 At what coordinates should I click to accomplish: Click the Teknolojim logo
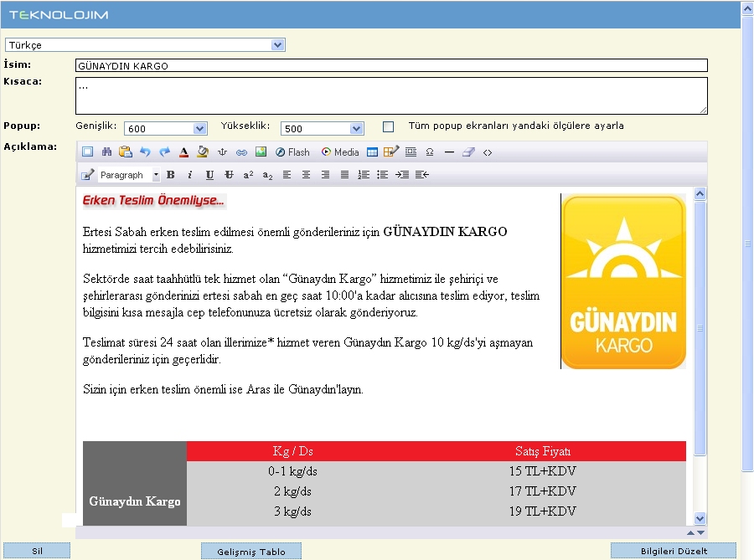[59, 15]
